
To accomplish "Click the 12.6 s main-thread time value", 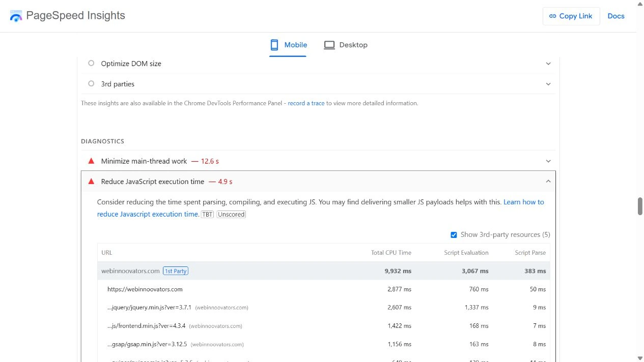I will coord(210,161).
